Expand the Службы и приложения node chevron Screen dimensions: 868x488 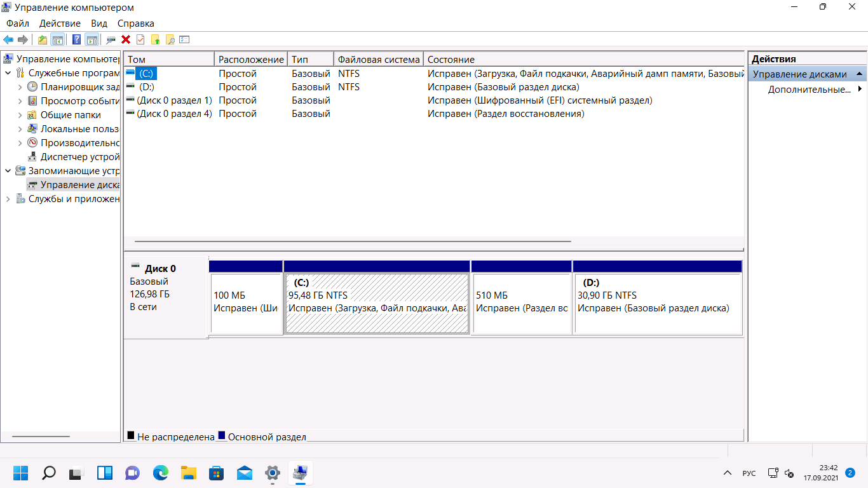tap(8, 199)
